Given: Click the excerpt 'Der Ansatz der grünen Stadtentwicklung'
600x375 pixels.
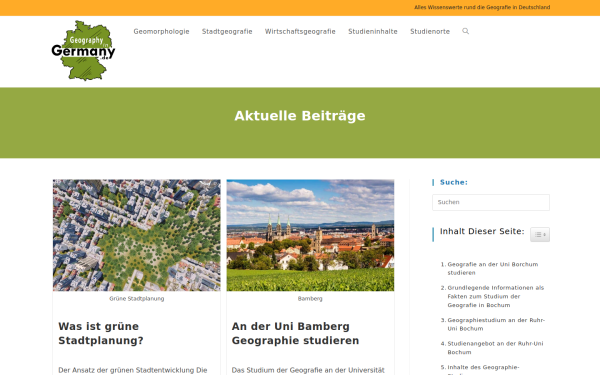Looking at the screenshot, I should (132, 370).
